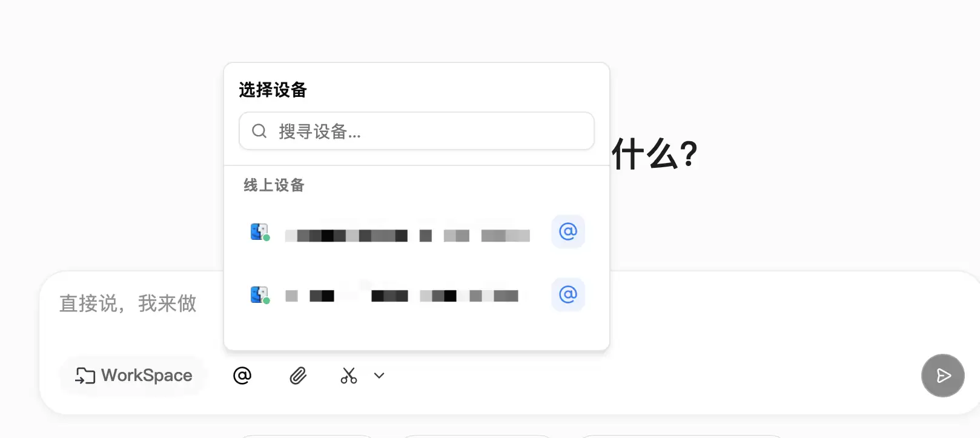
Task: Click the second device's Finder icon
Action: coord(259,294)
